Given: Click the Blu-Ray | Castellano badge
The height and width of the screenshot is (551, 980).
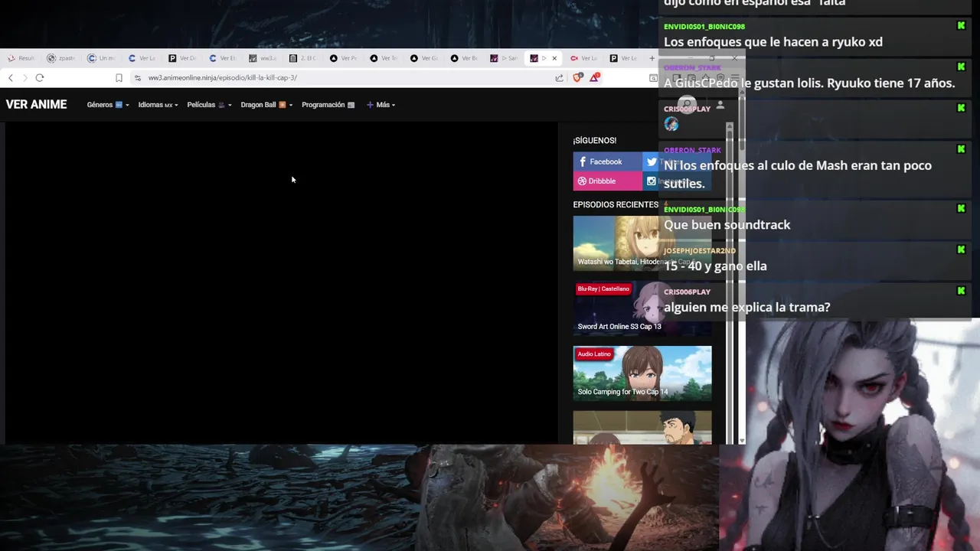Looking at the screenshot, I should (603, 289).
